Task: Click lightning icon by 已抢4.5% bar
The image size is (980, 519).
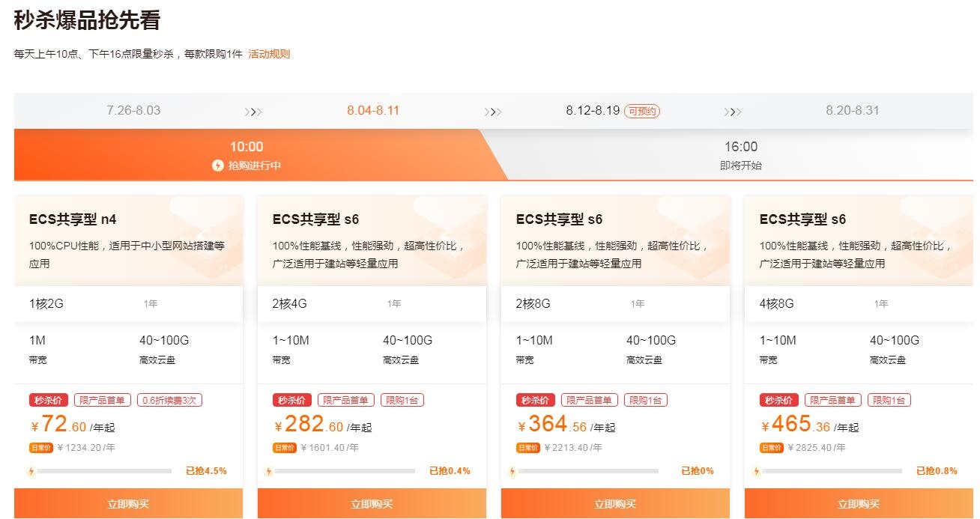Action: (x=31, y=472)
